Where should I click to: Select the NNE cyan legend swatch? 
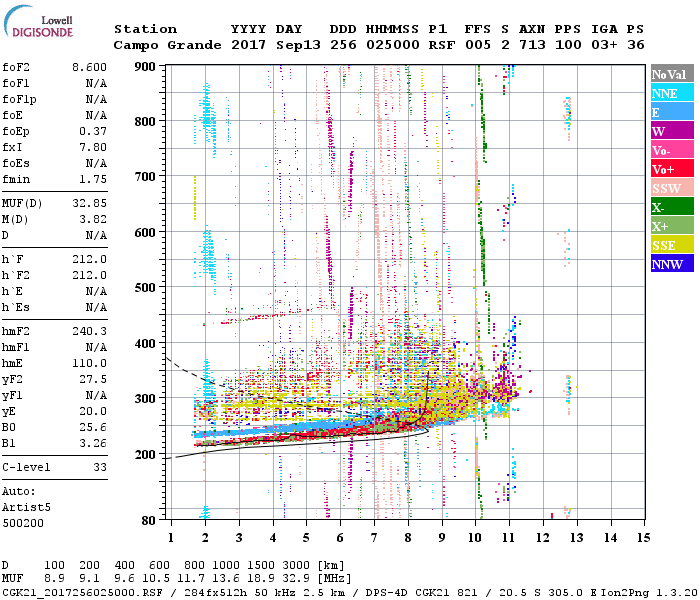click(x=672, y=93)
